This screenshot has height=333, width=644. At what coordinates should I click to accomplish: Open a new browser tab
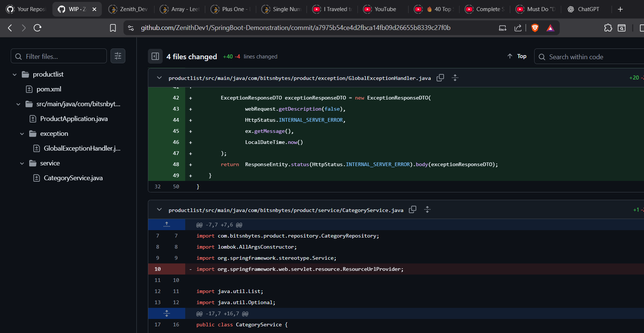[620, 9]
